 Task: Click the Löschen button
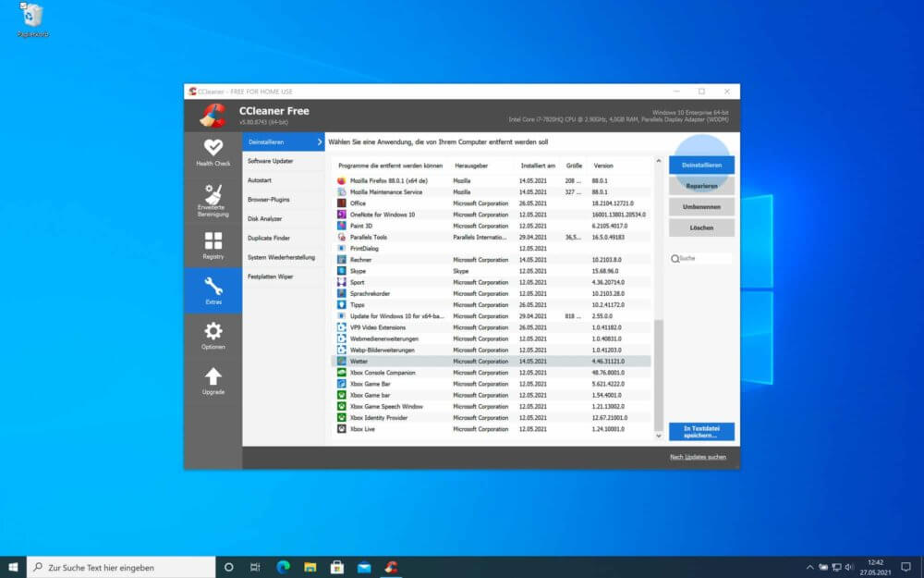coord(701,228)
